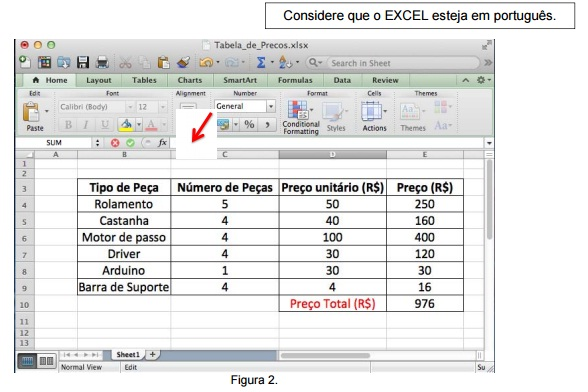This screenshot has width=588, height=392.
Task: Click the currency format icon
Action: pyautogui.click(x=223, y=124)
